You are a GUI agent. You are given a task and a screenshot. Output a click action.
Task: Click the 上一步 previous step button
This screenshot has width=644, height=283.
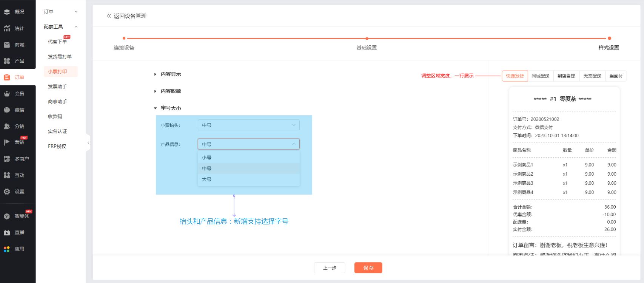click(329, 268)
